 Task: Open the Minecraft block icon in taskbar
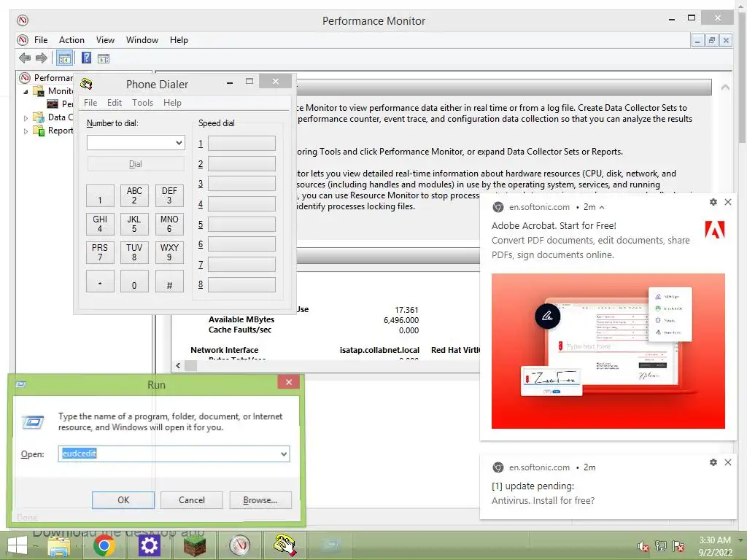[x=194, y=545]
